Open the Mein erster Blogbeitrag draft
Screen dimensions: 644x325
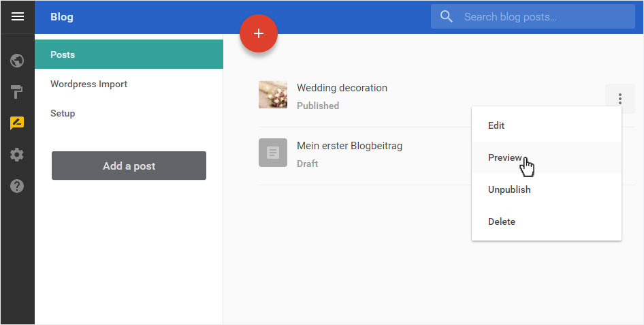349,146
